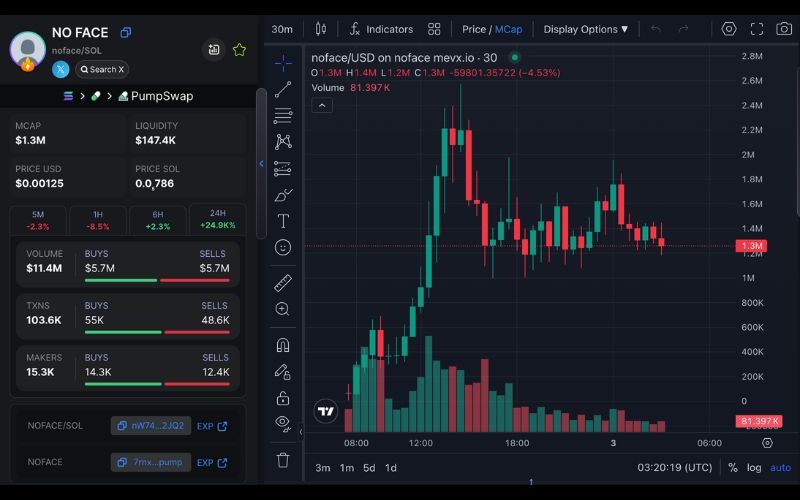Expand the Display Options dropdown
800x500 pixels.
[585, 29]
